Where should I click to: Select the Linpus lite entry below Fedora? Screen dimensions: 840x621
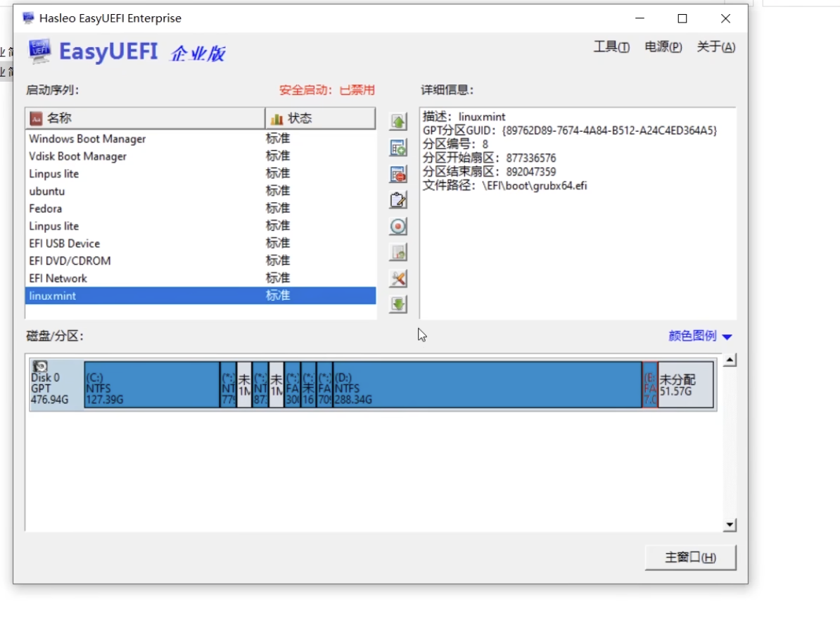click(201, 226)
